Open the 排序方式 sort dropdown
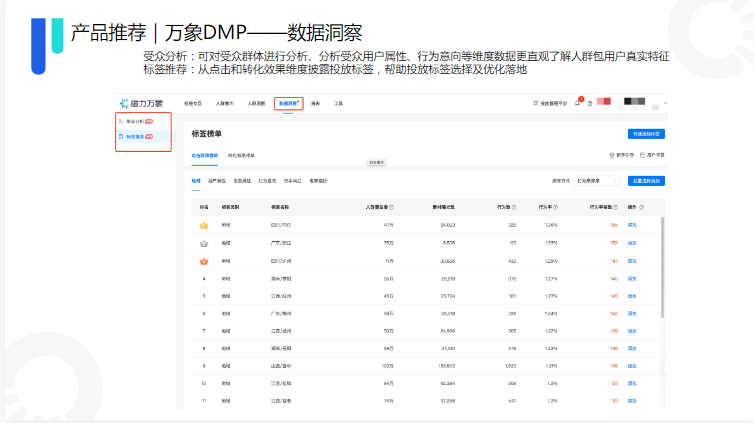Screen dimensions: 754x423 [x=597, y=181]
